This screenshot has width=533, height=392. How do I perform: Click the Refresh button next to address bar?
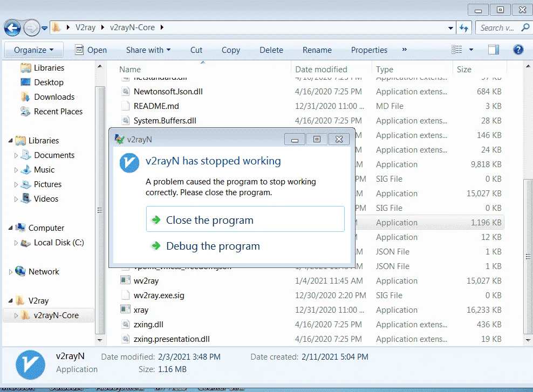(464, 28)
